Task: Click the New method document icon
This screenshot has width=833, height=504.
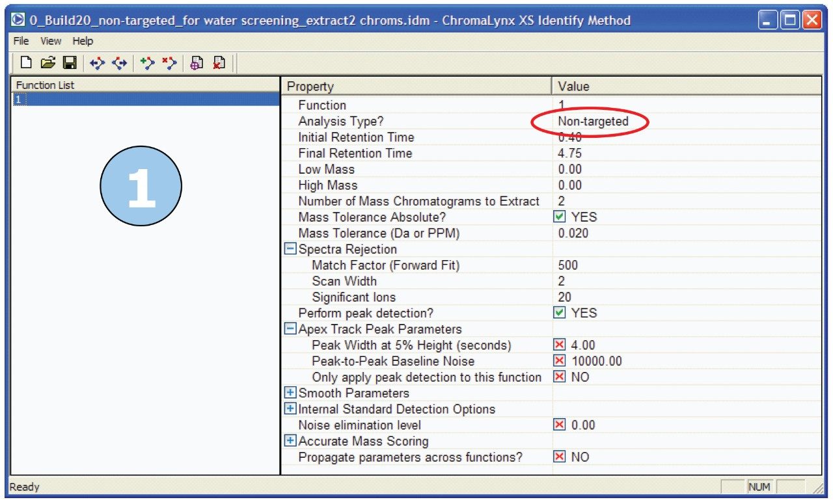Action: coord(26,63)
